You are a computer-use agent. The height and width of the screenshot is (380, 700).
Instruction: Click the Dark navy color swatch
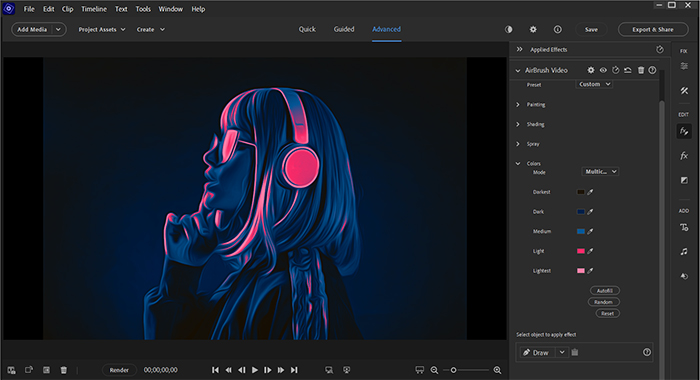[x=581, y=212]
